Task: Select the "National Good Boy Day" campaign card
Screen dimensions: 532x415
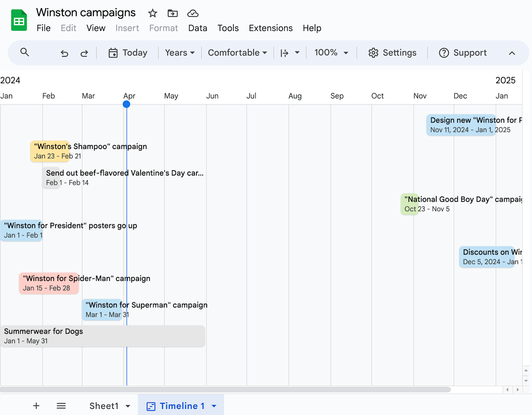Action: 409,204
